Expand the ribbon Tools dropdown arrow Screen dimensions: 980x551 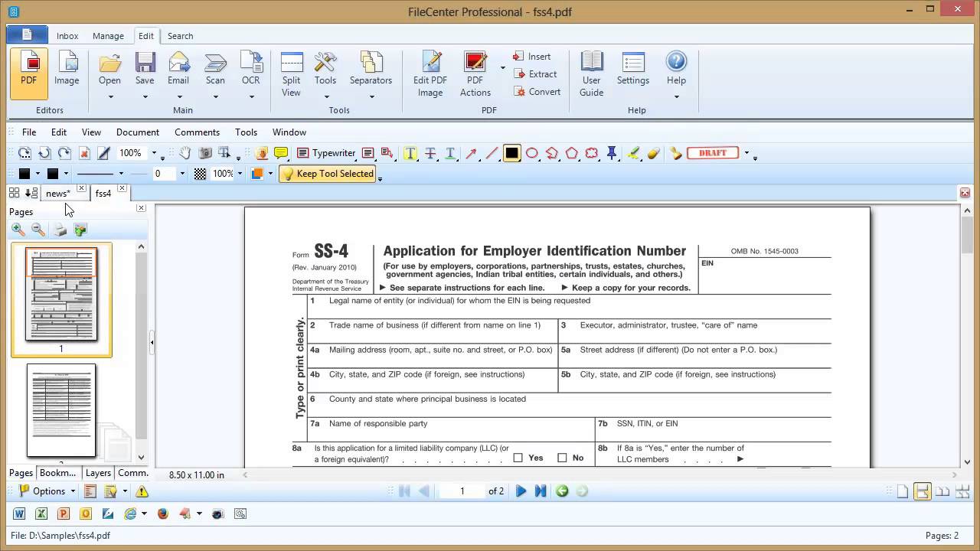pos(325,97)
